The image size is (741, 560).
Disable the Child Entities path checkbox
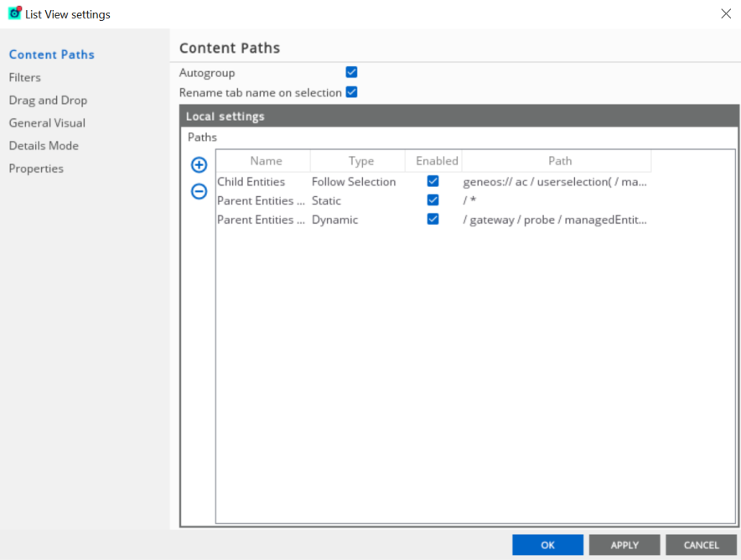click(433, 181)
